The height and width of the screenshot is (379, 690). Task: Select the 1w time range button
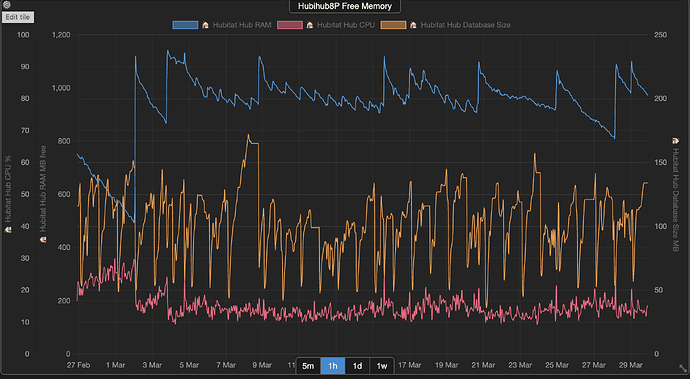click(382, 366)
